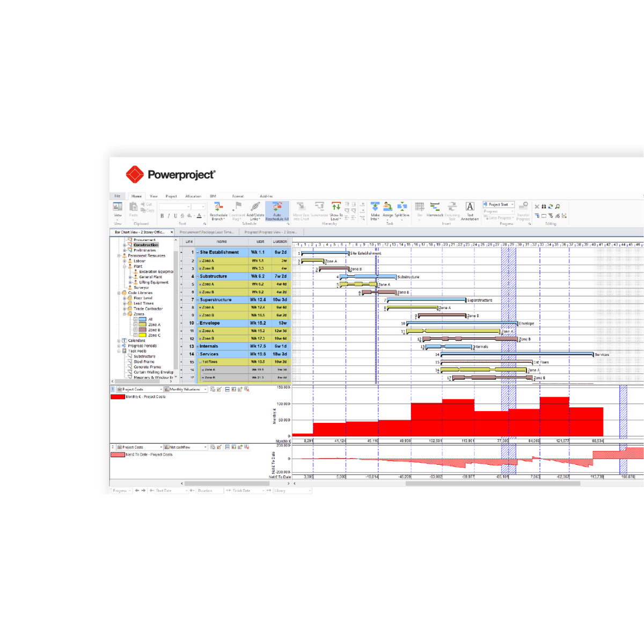Viewport: 644px width, 644px height.
Task: Toggle italic text formatting
Action: pyautogui.click(x=169, y=216)
